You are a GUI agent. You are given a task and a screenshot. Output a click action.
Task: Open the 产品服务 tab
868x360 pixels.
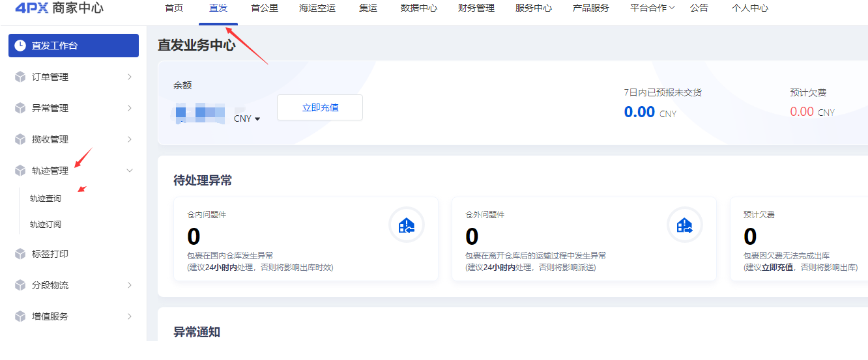pos(591,8)
